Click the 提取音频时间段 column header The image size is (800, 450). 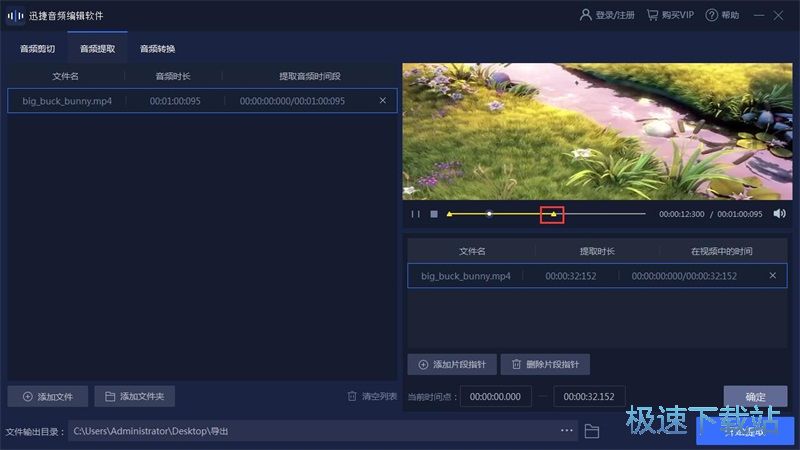tap(310, 76)
